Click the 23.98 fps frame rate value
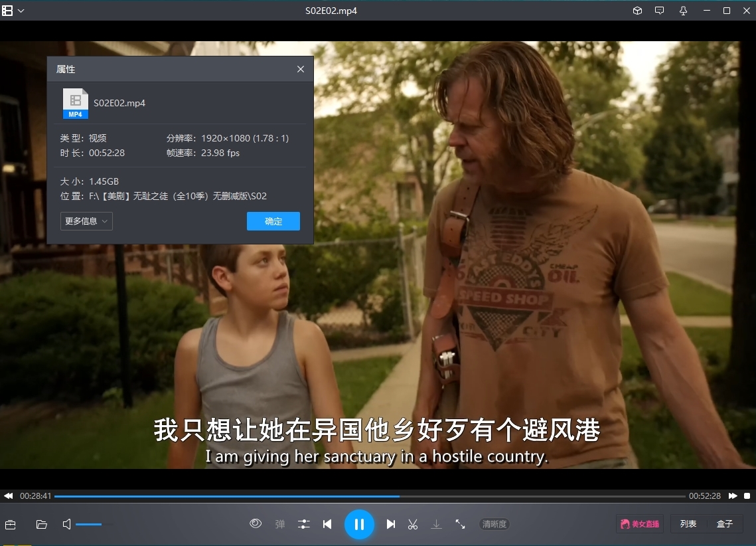756x546 pixels. [220, 153]
